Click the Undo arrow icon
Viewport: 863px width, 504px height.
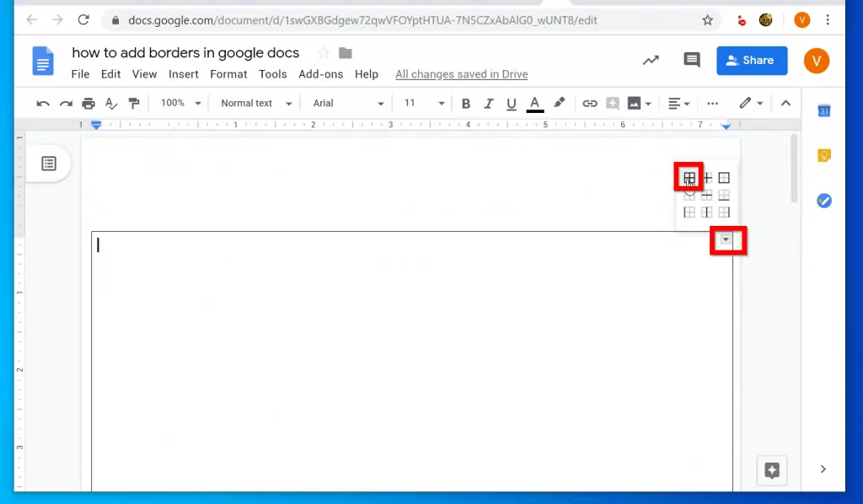(x=43, y=104)
